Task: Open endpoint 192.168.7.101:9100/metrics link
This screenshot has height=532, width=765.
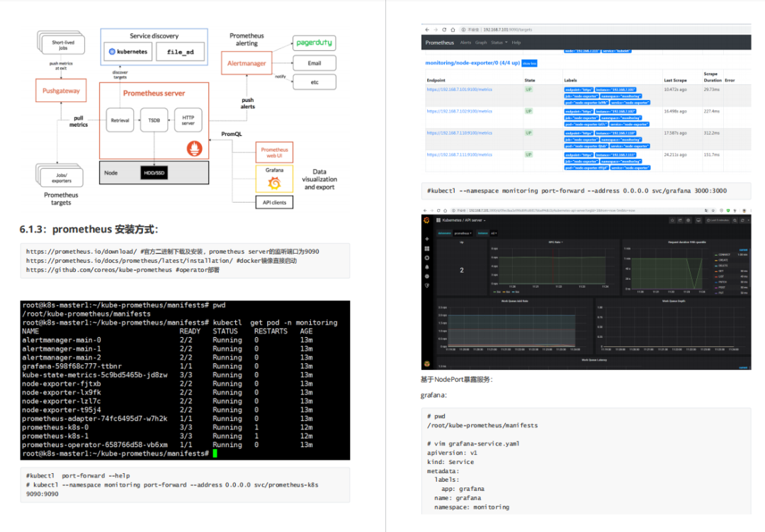Action: click(459, 89)
